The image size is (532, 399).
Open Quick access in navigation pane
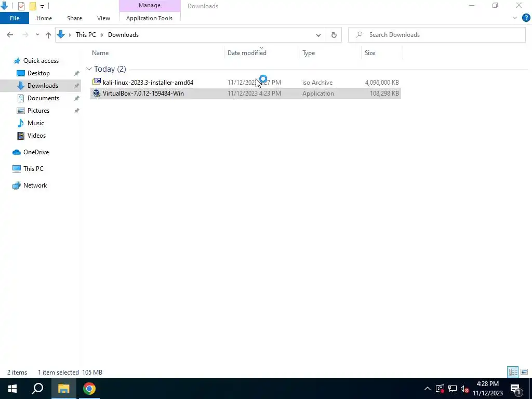click(41, 61)
